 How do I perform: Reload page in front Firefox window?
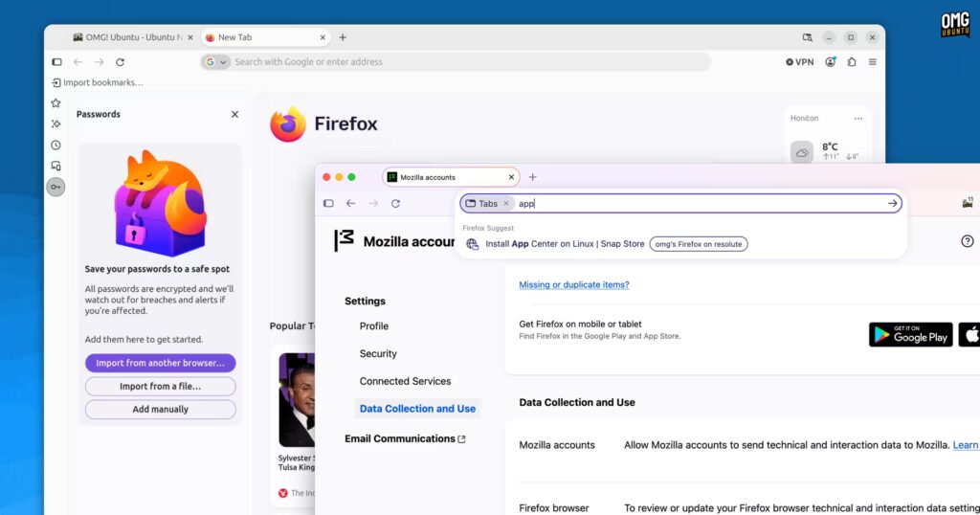click(x=395, y=203)
